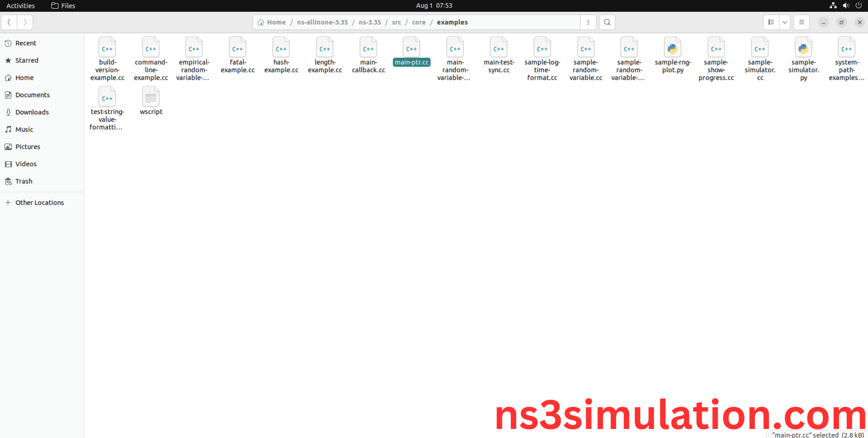Open path bar three-dot menu
Viewport: 868px width, 438px height.
tap(588, 22)
